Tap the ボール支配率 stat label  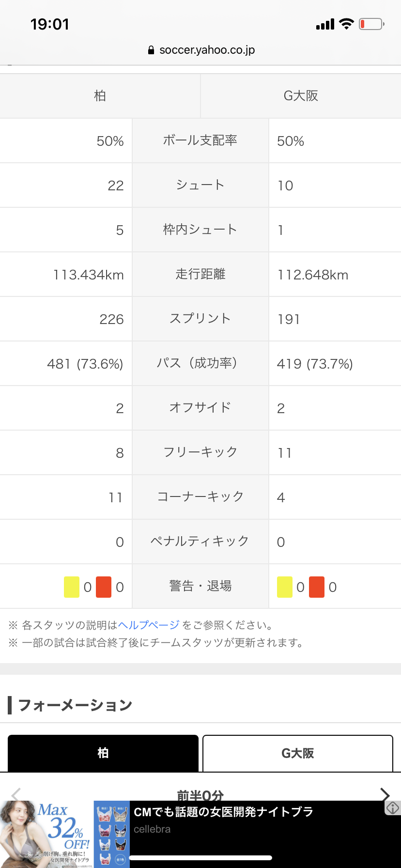(200, 140)
